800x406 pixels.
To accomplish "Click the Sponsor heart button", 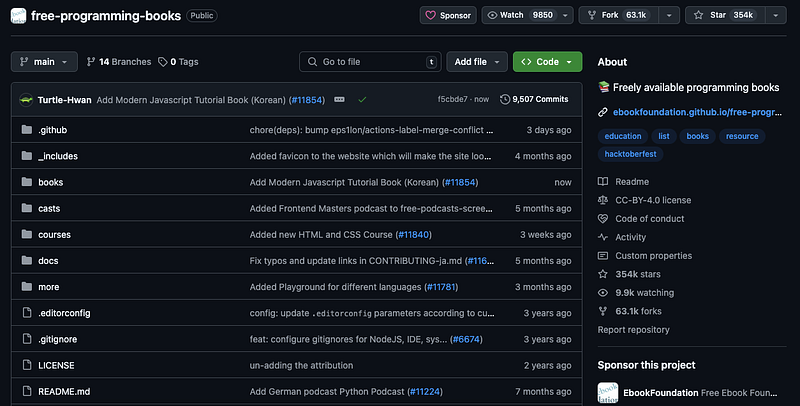I will (448, 15).
